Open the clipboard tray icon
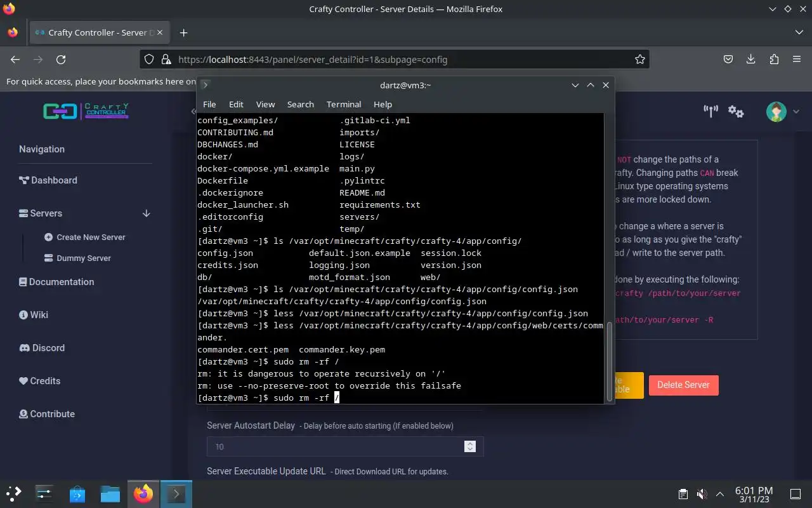 (x=683, y=494)
